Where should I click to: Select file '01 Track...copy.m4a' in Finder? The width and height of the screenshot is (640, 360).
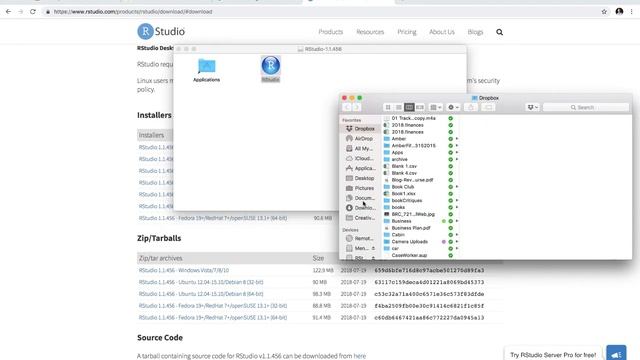(x=413, y=118)
